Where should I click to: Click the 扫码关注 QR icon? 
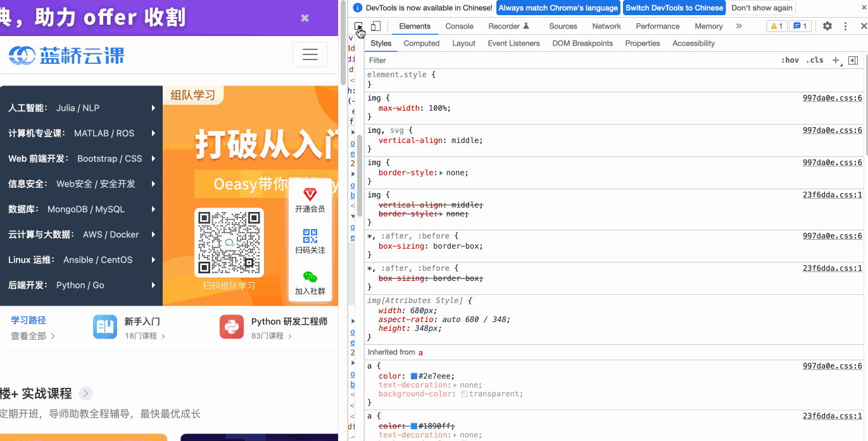pyautogui.click(x=310, y=237)
